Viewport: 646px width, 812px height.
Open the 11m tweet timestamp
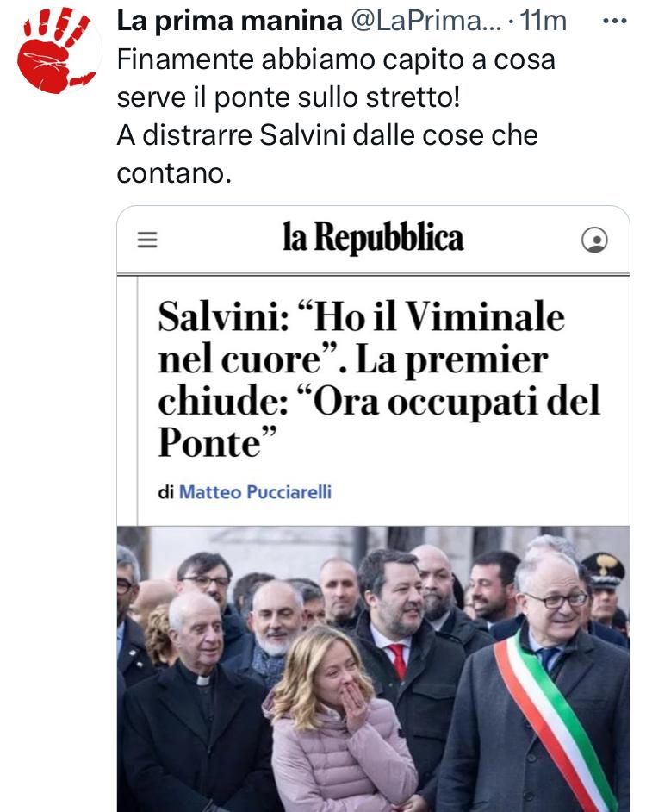click(543, 22)
